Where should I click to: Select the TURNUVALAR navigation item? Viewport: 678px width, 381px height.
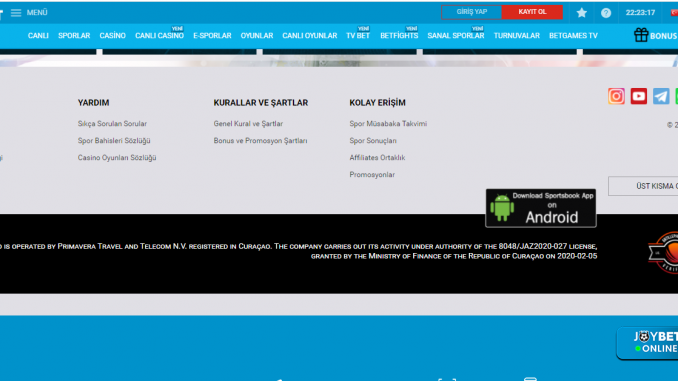click(517, 36)
